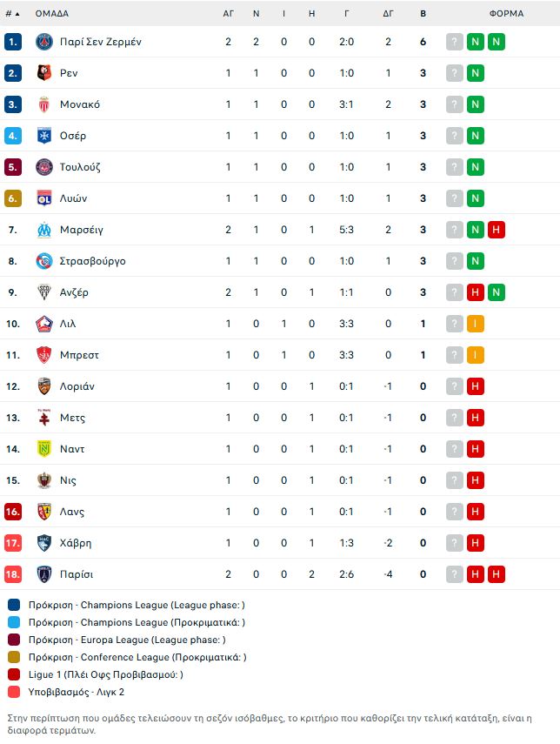Sort by the ΔΓ goal difference header
The height and width of the screenshot is (744, 560).
[x=388, y=14]
